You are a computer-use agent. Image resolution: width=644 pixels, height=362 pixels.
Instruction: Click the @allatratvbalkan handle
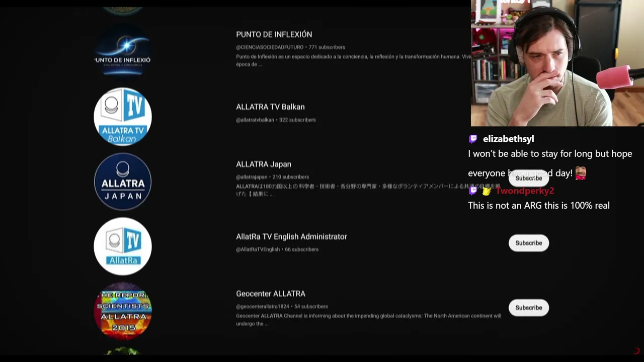(255, 120)
